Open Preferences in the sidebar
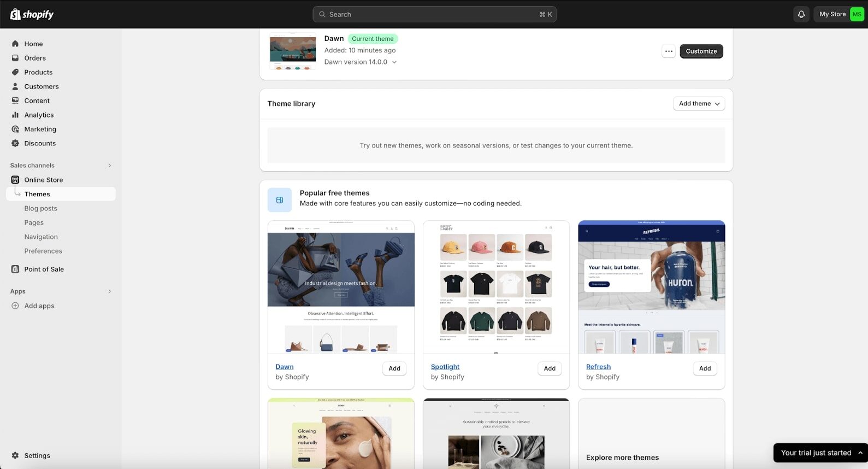This screenshot has height=469, width=868. [x=43, y=251]
